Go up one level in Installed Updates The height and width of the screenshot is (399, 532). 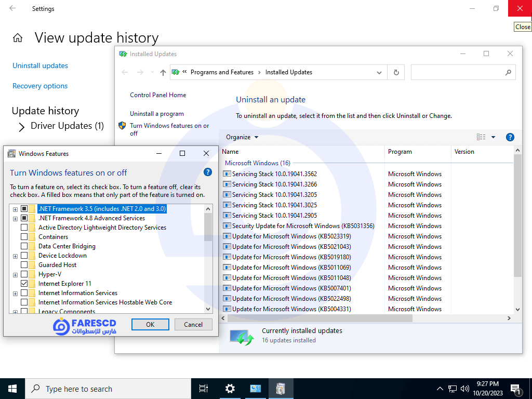(163, 72)
